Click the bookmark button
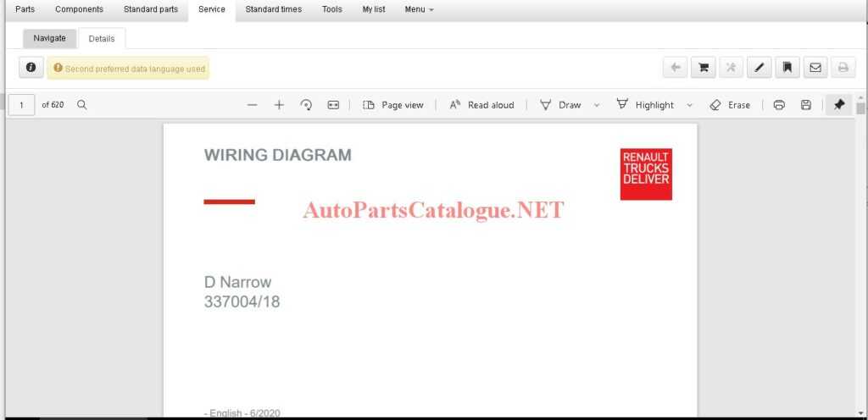This screenshot has height=420, width=868. [x=787, y=68]
